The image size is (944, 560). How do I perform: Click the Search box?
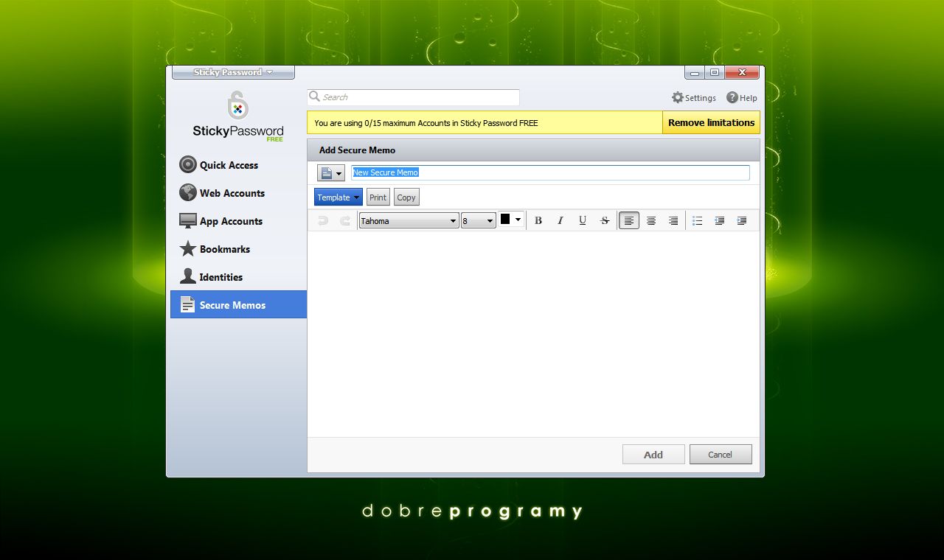414,97
